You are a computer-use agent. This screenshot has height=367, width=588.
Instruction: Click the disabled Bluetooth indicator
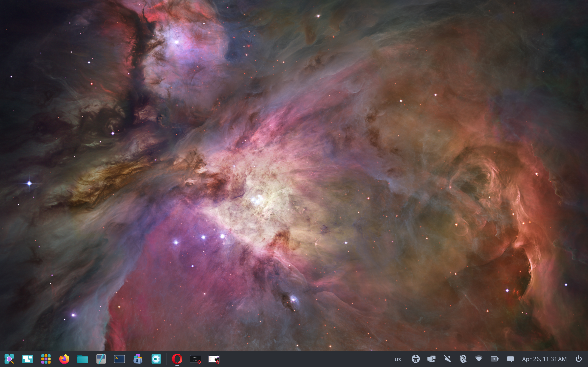[x=463, y=359]
